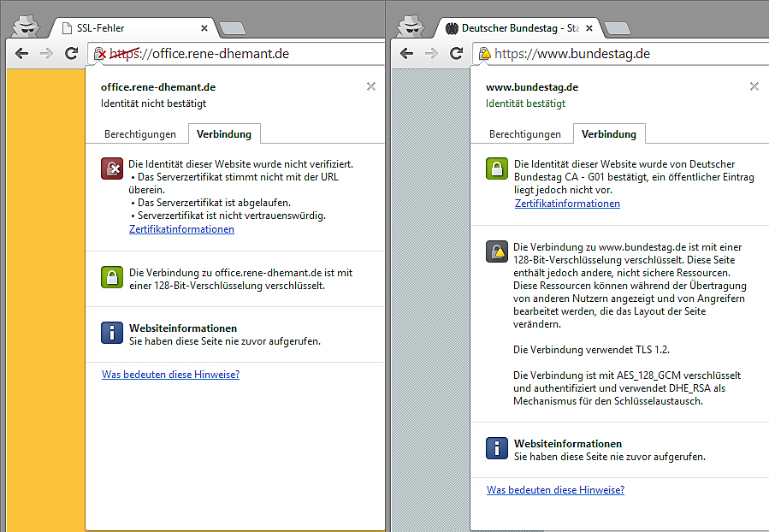Click forward arrow in right browser window

click(432, 53)
